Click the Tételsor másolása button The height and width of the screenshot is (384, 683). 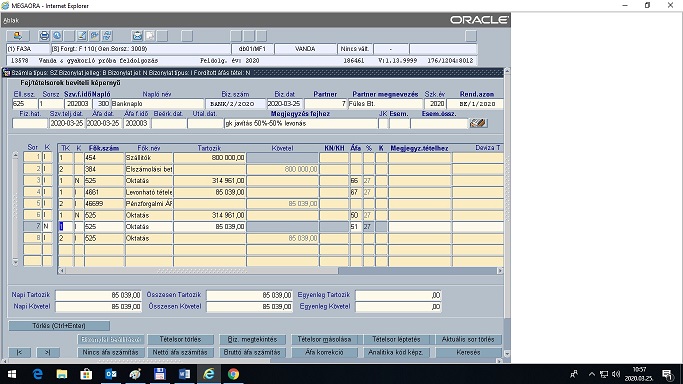(x=324, y=339)
